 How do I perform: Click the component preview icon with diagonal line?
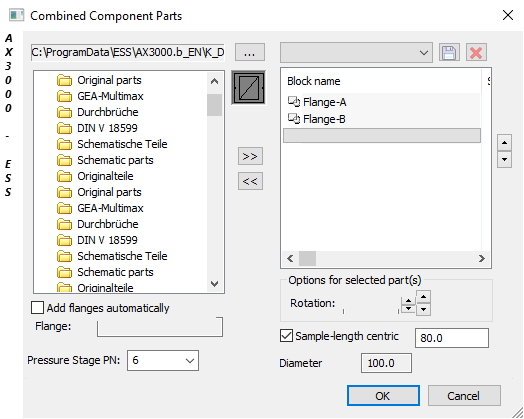(x=249, y=88)
